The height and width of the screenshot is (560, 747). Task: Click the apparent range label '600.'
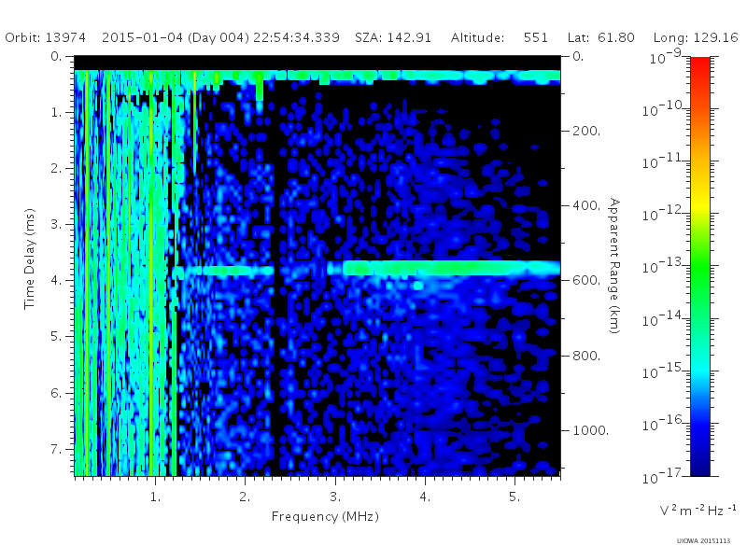586,281
